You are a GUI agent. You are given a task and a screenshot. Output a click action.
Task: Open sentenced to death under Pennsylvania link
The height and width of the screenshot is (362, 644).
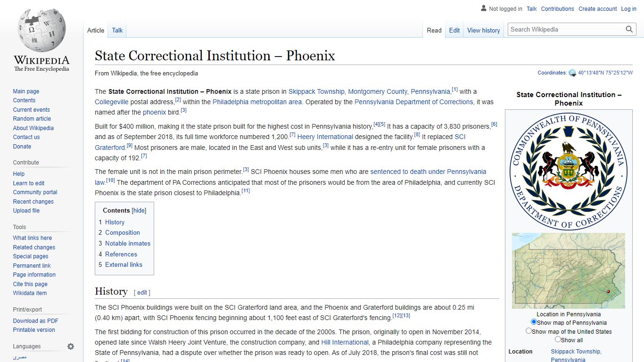[428, 172]
